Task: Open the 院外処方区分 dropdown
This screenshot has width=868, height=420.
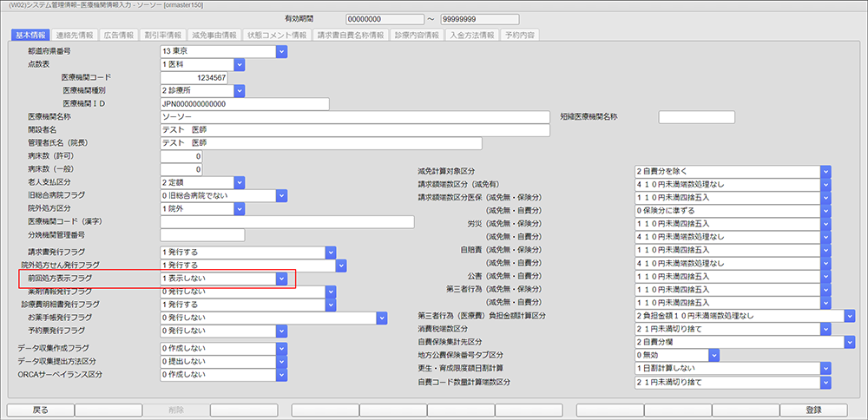Action: pyautogui.click(x=240, y=209)
